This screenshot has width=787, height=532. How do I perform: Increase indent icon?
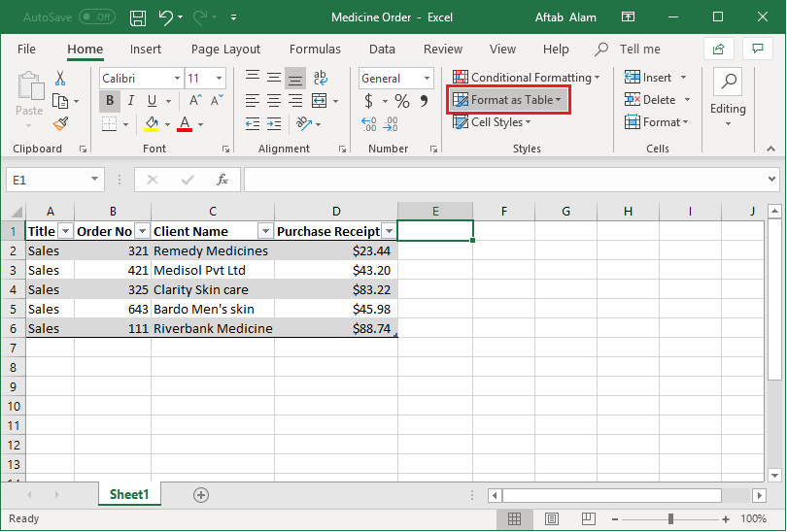(x=274, y=124)
